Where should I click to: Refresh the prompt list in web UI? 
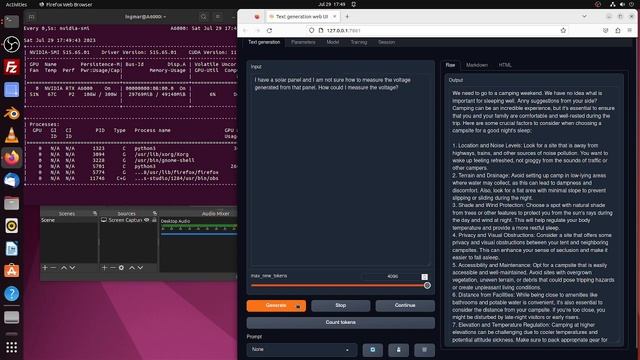tap(372, 350)
